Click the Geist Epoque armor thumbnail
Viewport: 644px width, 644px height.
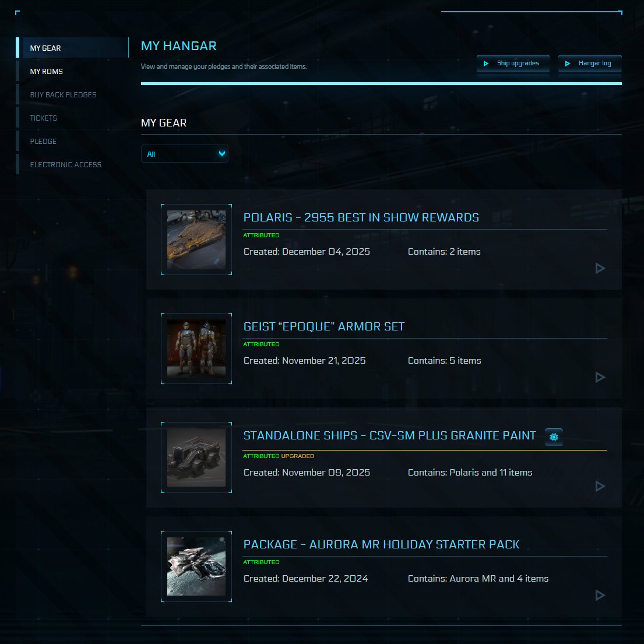pos(196,349)
